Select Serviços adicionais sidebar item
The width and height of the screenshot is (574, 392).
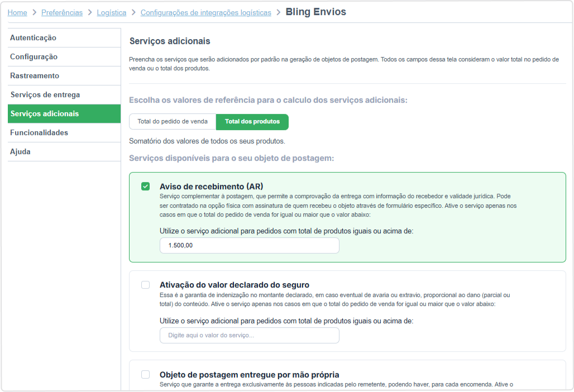coord(64,114)
